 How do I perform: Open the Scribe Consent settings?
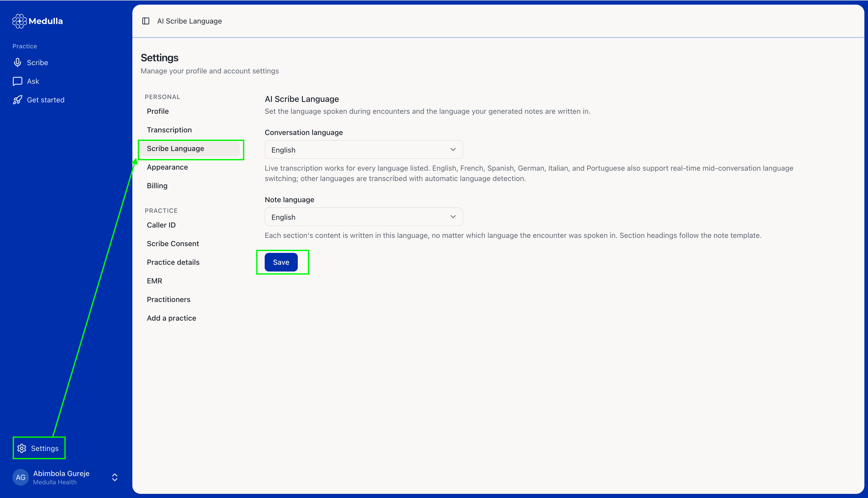190,244
